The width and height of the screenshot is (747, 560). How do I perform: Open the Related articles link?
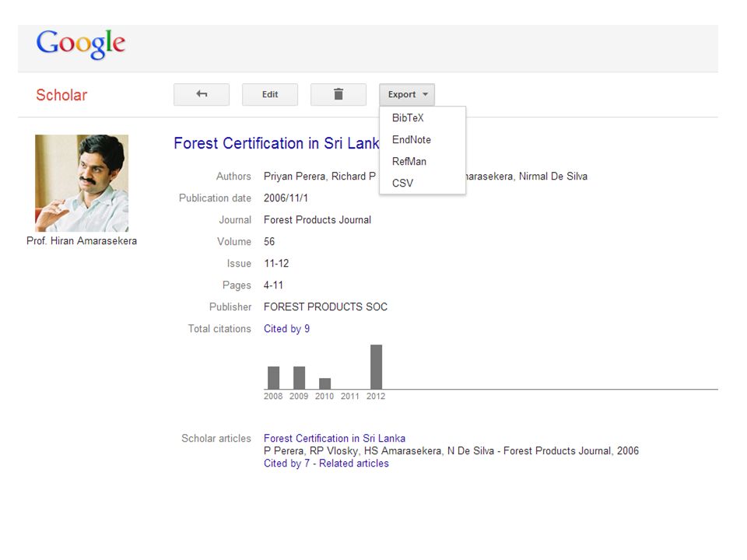[x=354, y=464]
